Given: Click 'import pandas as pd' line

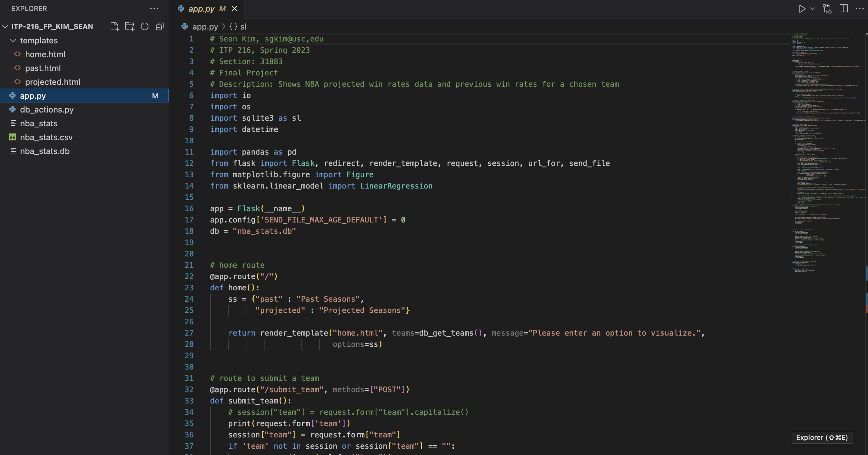Looking at the screenshot, I should pyautogui.click(x=253, y=152).
